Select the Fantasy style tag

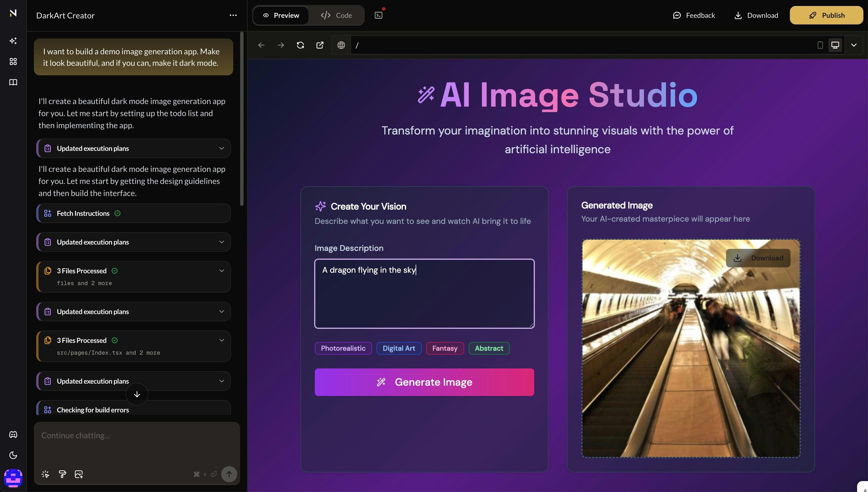pos(445,348)
